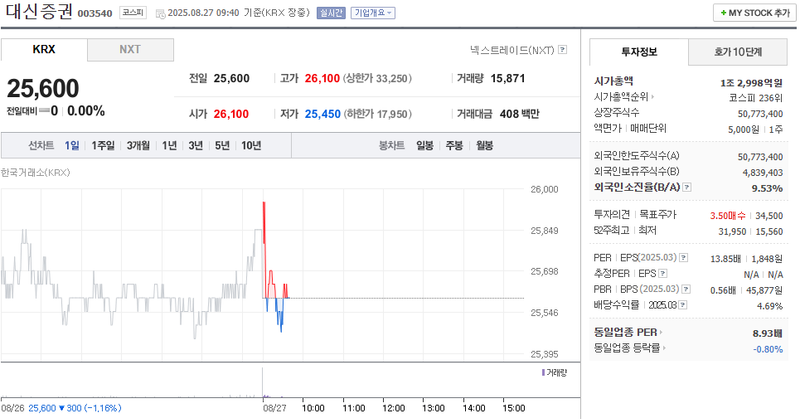Switch to the NXT tab

coord(130,50)
